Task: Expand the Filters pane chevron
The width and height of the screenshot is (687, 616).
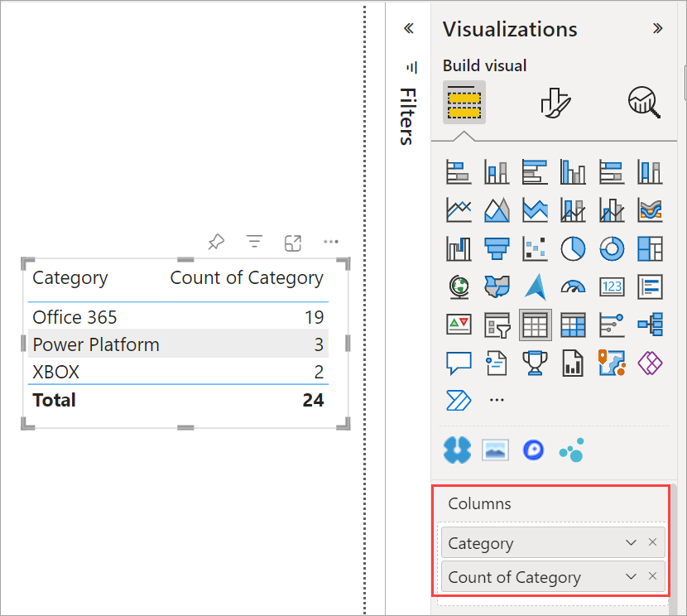Action: tap(409, 28)
